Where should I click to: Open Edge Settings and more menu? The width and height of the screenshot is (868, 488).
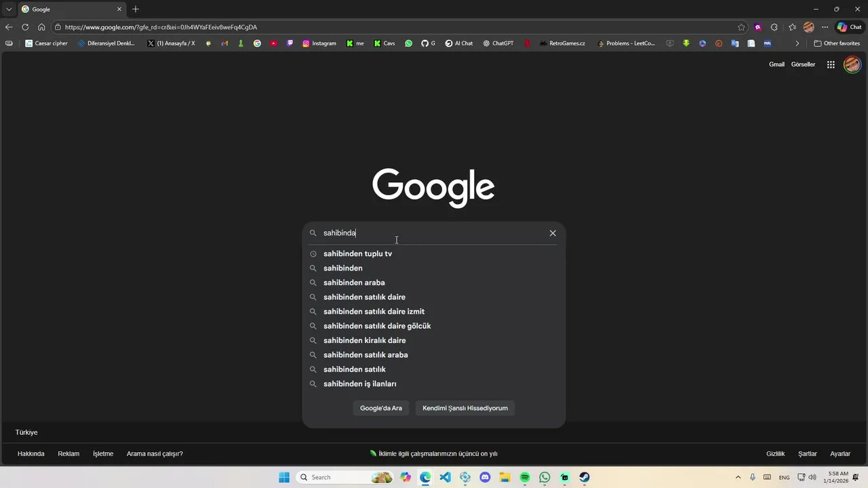825,27
